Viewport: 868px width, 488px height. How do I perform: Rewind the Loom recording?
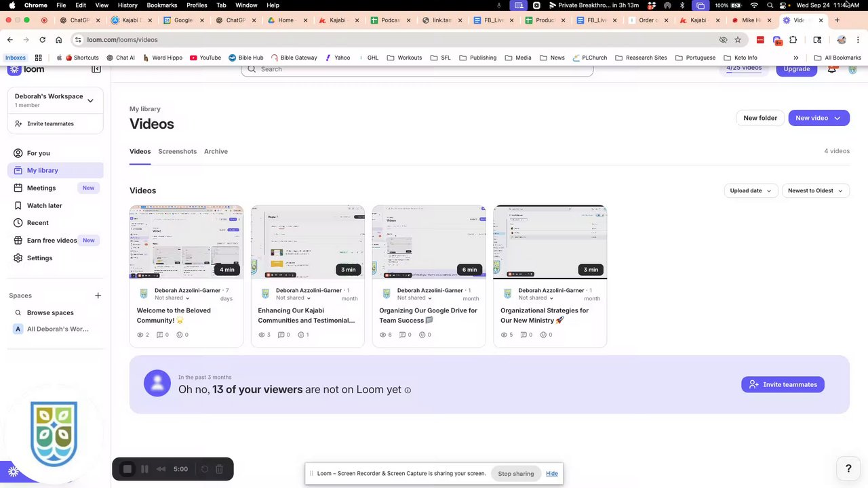coord(161,469)
